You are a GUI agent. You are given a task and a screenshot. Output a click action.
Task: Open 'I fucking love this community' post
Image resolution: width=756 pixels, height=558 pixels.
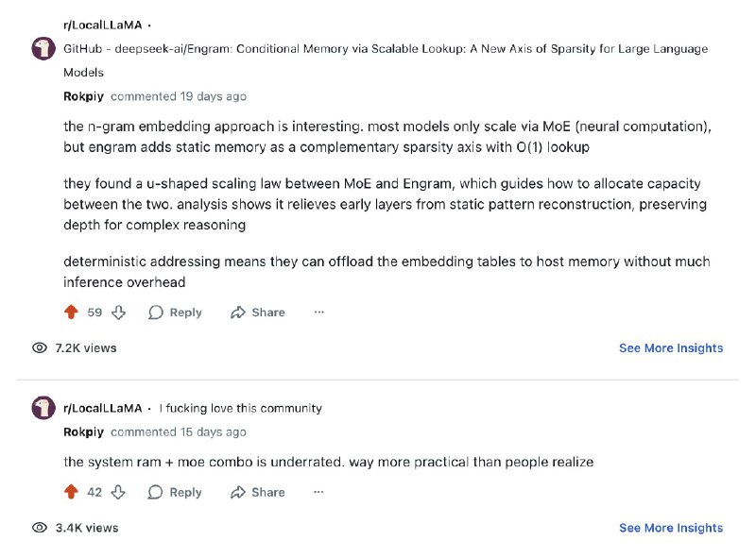click(x=240, y=408)
